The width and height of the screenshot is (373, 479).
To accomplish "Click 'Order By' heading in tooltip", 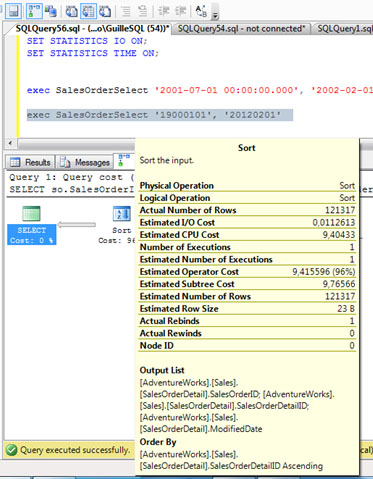I will click(x=158, y=442).
